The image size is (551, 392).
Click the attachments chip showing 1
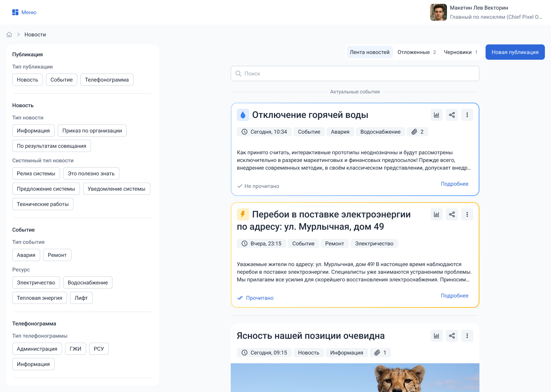click(x=380, y=353)
